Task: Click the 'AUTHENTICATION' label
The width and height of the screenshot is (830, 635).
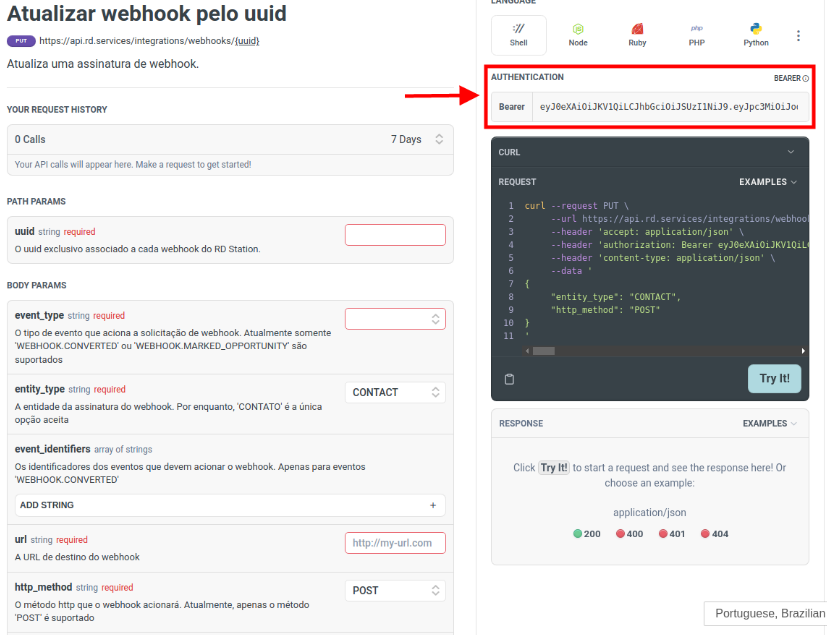Action: [527, 77]
